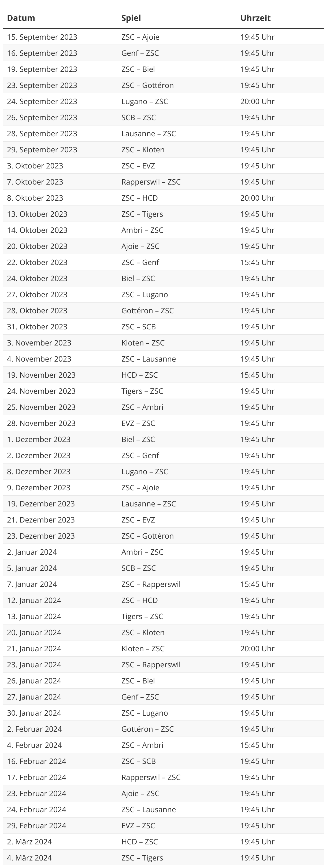Click the ZSC – HCD game on 8. Oktober
Viewport: 327px width, 868px height.
tap(139, 198)
